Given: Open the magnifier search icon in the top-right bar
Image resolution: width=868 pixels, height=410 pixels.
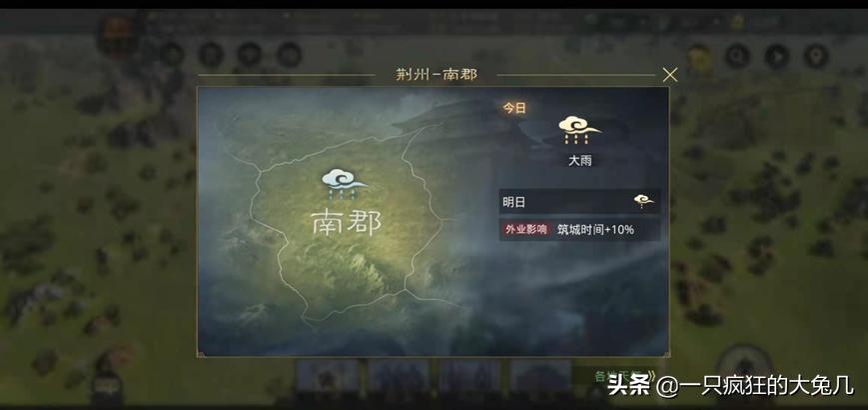Looking at the screenshot, I should tap(737, 56).
